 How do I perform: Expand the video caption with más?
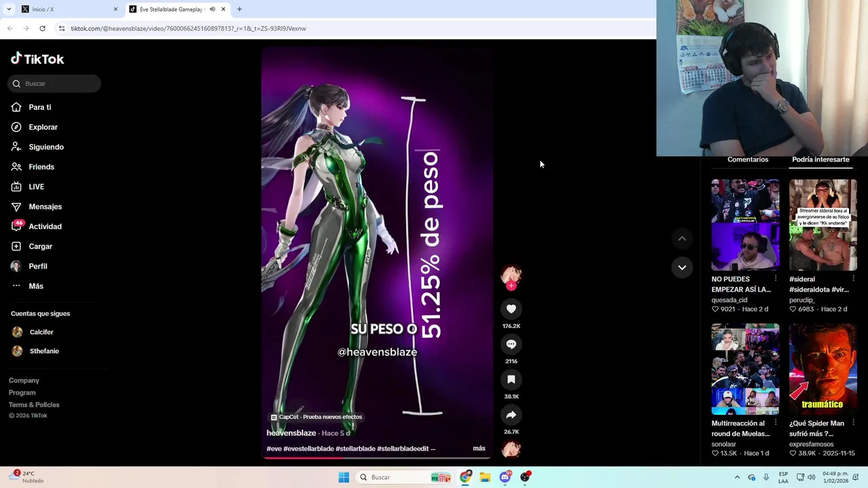tap(479, 448)
